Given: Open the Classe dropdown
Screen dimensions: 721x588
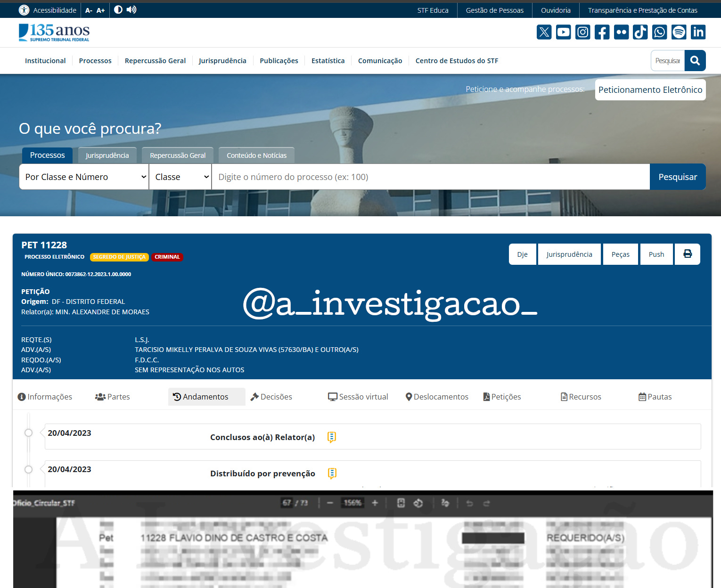Looking at the screenshot, I should click(180, 177).
